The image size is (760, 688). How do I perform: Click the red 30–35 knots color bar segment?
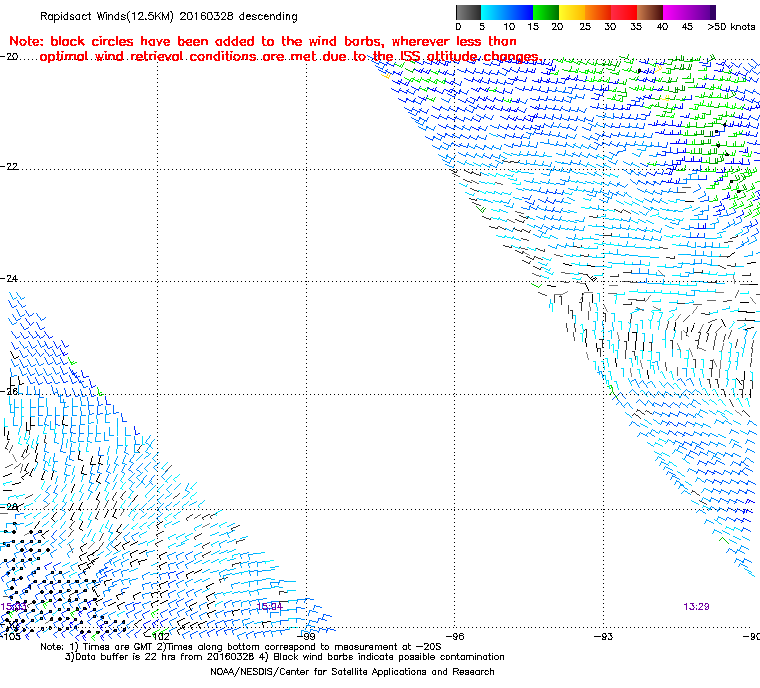point(624,12)
